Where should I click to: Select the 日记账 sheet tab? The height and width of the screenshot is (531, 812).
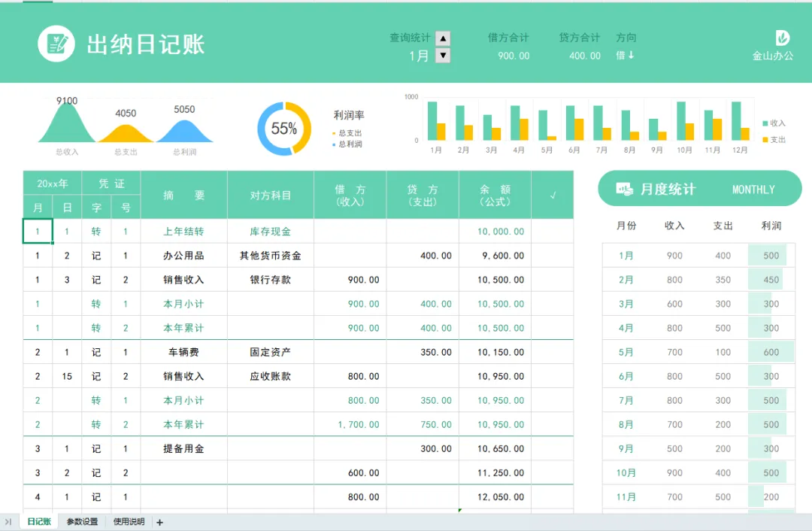pos(39,522)
